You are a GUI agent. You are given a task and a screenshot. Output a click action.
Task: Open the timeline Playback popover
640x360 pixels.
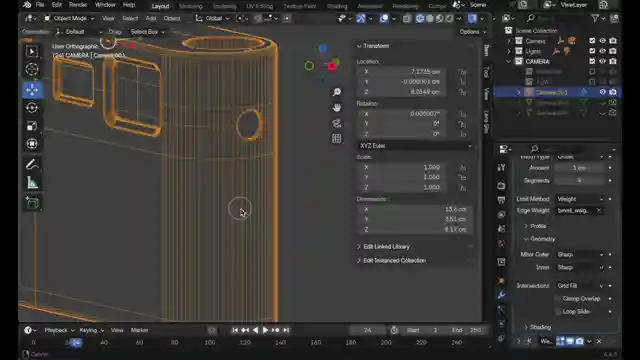click(x=59, y=330)
